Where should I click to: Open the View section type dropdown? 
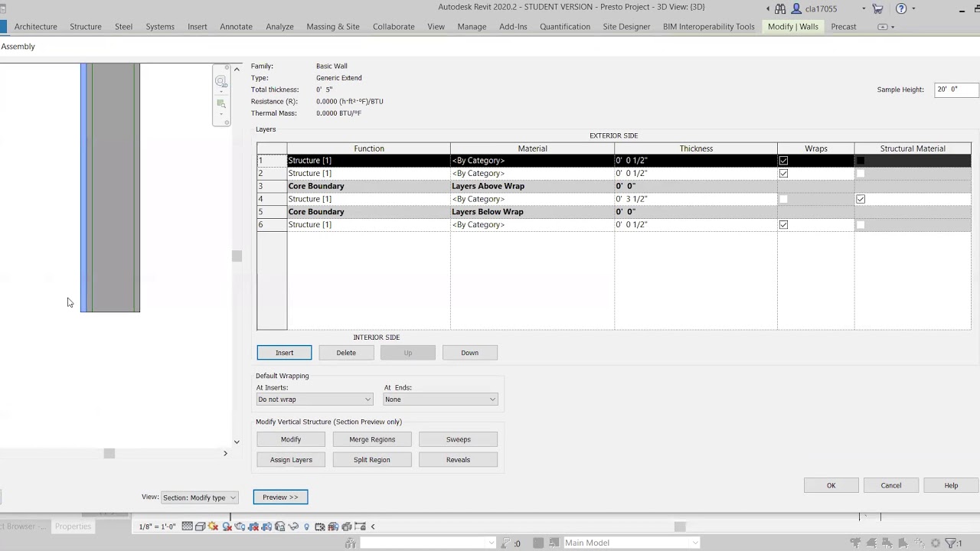pyautogui.click(x=199, y=497)
